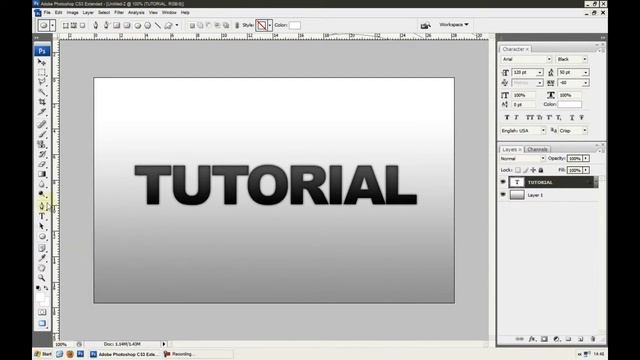Click the Add layer mask icon
Viewport: 640px width, 360px height.
pos(544,339)
